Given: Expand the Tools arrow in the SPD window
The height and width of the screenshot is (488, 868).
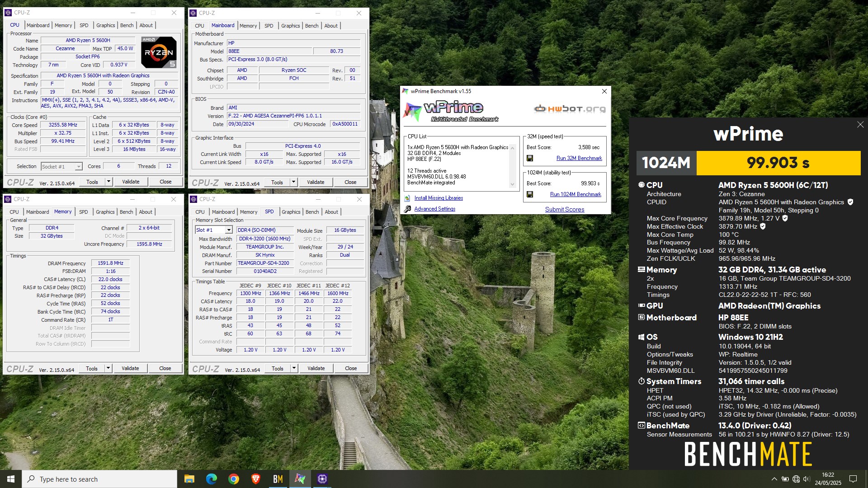Looking at the screenshot, I should pyautogui.click(x=294, y=369).
